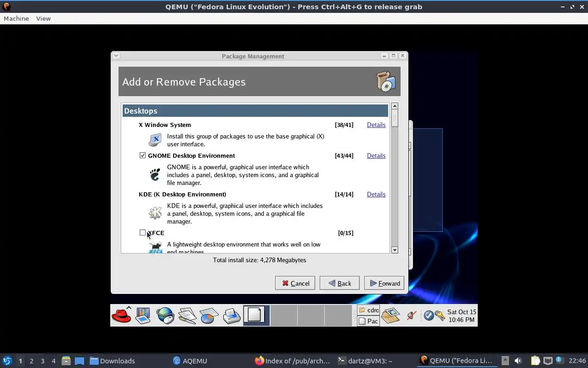Screen dimensions: 588x368
Task: Launch the presentation application from the panel
Action: [x=143, y=316]
